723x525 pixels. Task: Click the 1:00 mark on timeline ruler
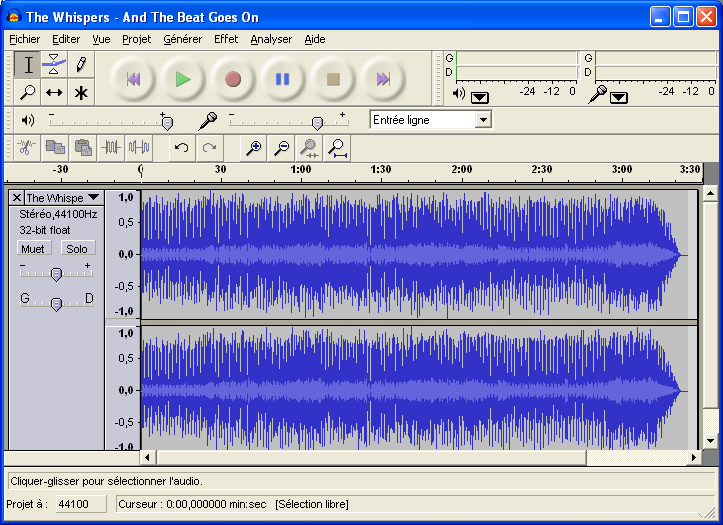[x=301, y=169]
